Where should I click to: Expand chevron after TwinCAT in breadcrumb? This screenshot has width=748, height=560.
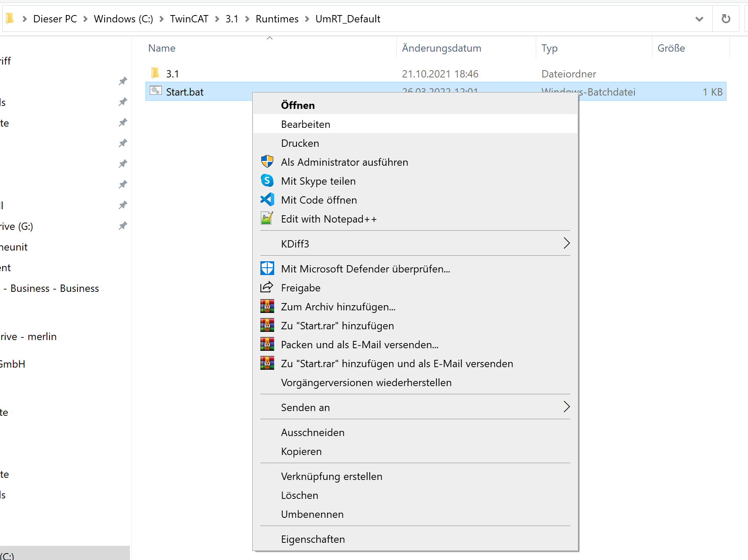tap(217, 19)
